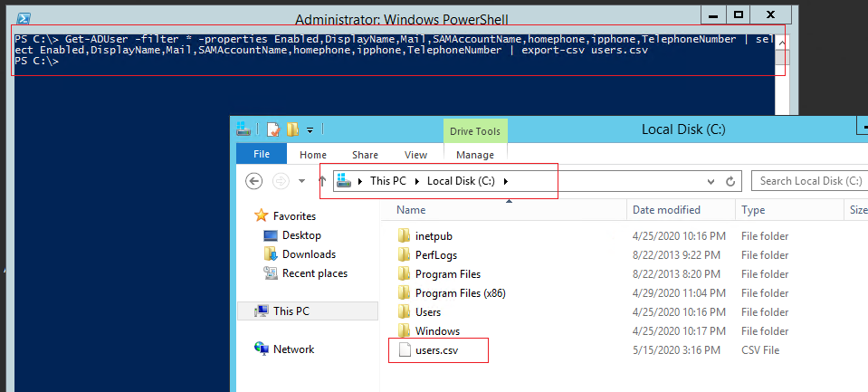Click the inetpub folder icon
Image resolution: width=868 pixels, height=392 pixels.
coord(404,236)
